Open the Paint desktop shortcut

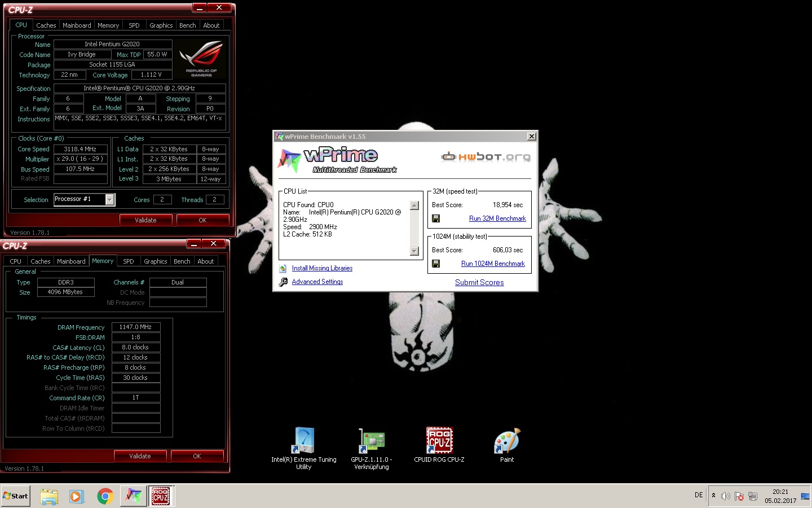(x=507, y=445)
